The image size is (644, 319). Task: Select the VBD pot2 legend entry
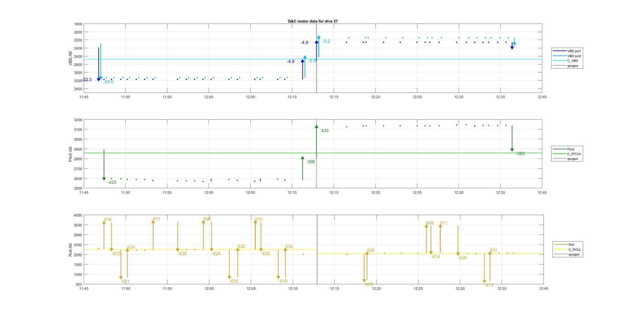(568, 56)
